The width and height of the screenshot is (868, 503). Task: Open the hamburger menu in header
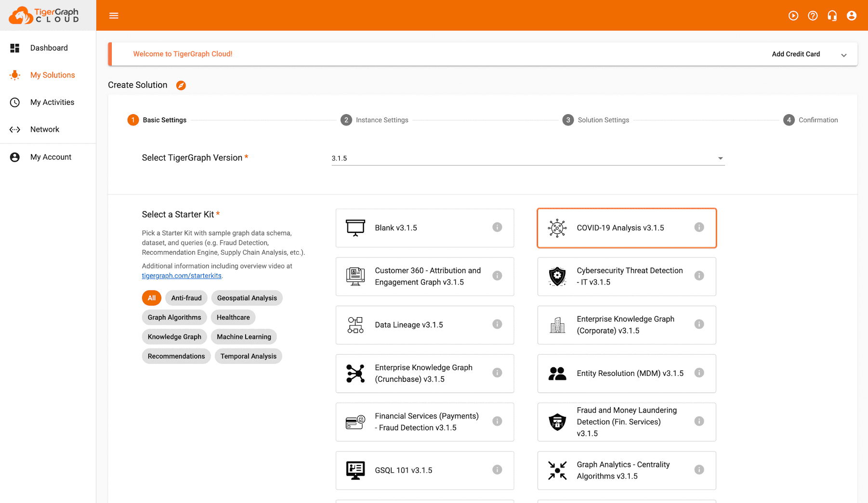(x=114, y=15)
